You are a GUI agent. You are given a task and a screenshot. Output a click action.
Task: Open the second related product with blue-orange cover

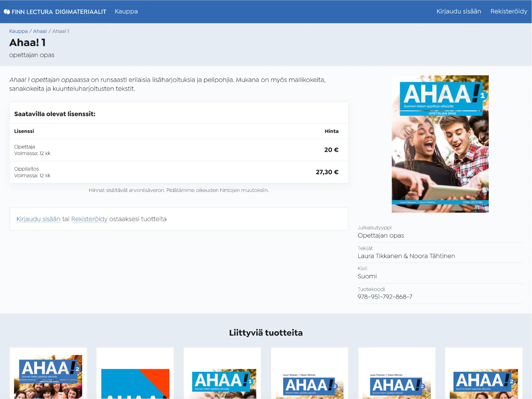(x=135, y=374)
